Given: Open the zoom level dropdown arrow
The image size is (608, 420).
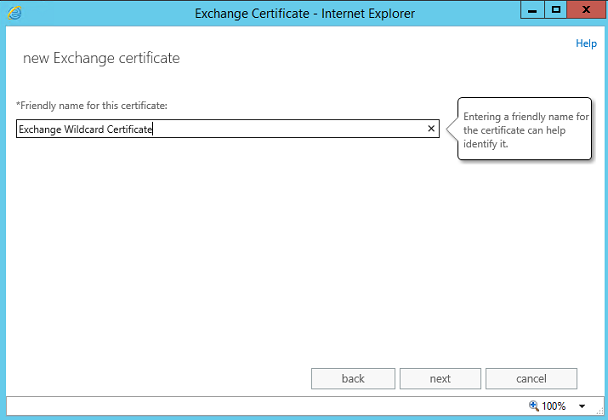Looking at the screenshot, I should pos(582,406).
